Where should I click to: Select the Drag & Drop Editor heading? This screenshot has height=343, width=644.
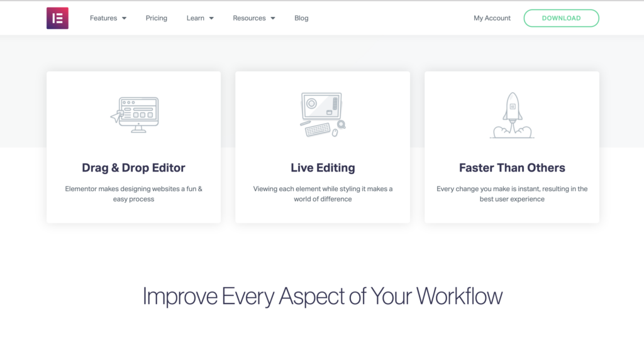[133, 168]
